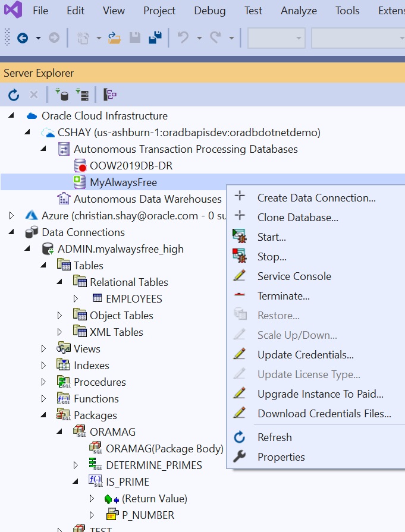Click the tree diagram icon in Server Explorer toolbar
Screen dimensions: 405x532
coord(109,95)
